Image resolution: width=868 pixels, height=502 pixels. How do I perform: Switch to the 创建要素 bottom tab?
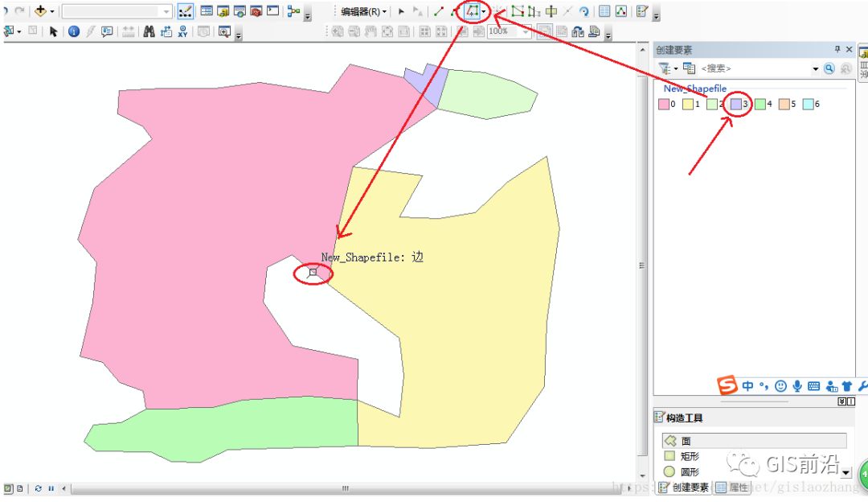(x=684, y=488)
